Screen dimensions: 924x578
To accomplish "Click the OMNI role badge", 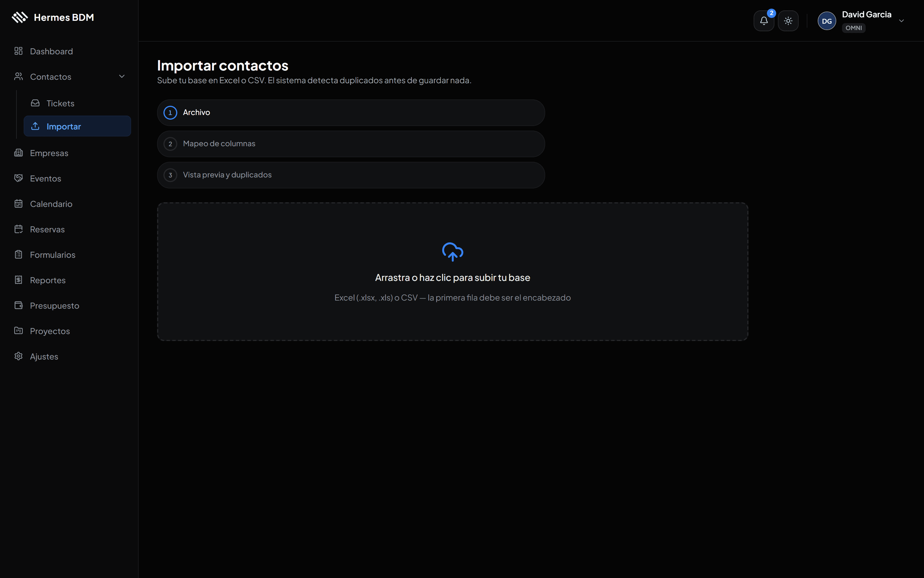I will pyautogui.click(x=853, y=28).
